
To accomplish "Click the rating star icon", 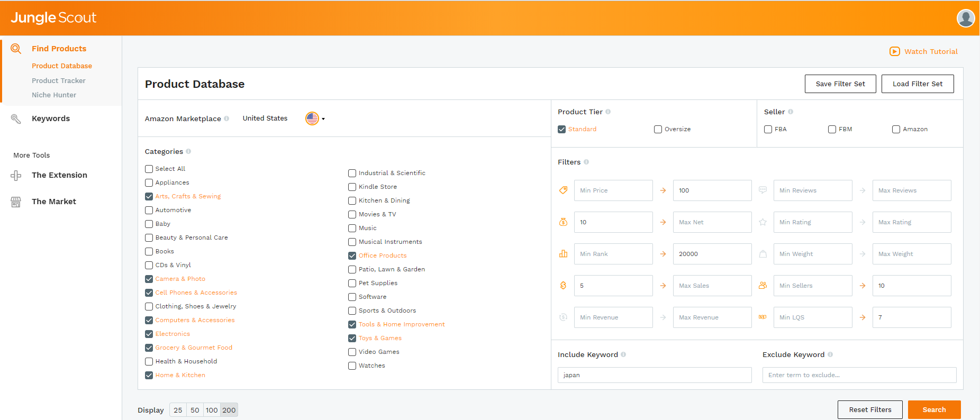I will click(x=763, y=222).
